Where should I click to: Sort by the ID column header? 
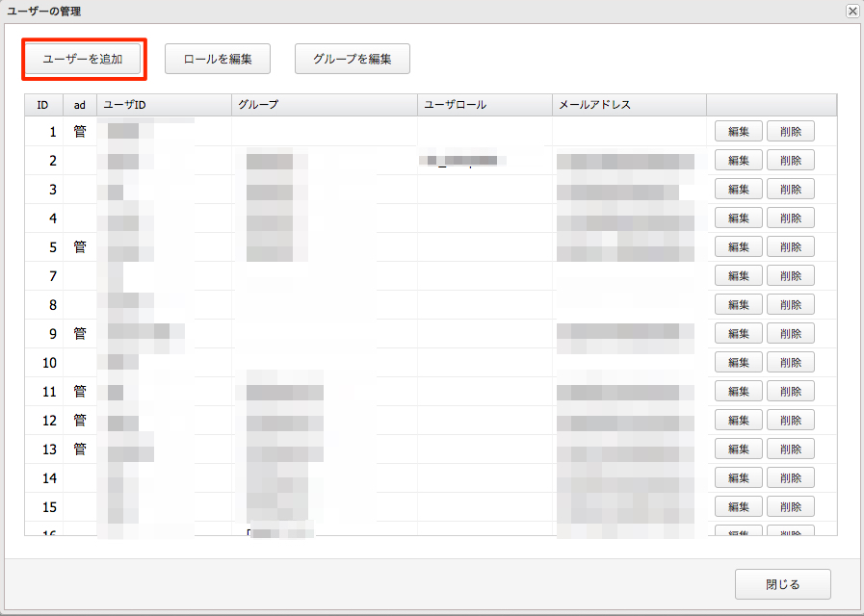[43, 105]
